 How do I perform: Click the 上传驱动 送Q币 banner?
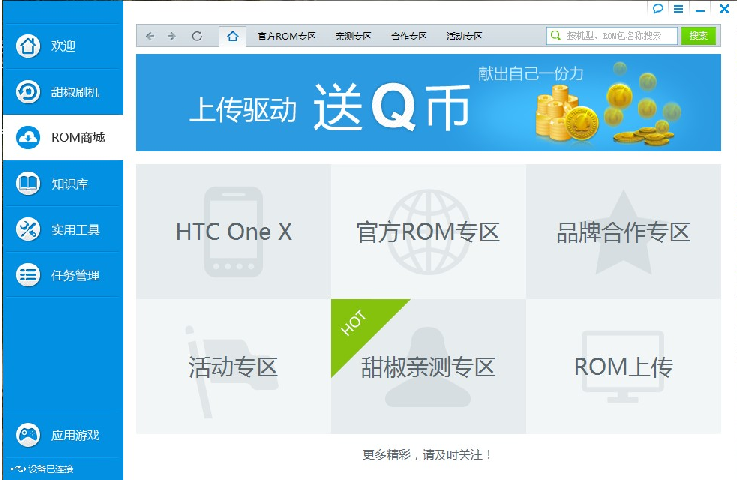click(428, 102)
